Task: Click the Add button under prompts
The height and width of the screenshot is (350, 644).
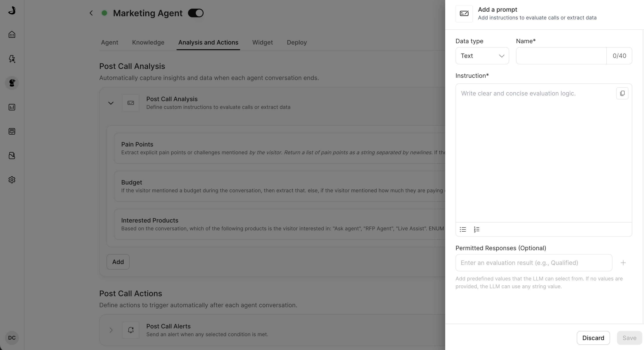Action: coord(118,262)
